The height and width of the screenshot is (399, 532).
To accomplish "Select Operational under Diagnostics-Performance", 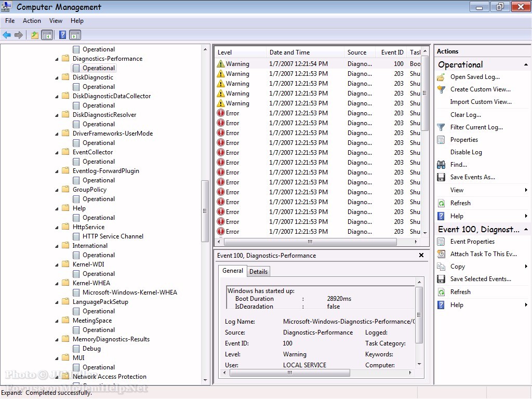I will coord(98,68).
